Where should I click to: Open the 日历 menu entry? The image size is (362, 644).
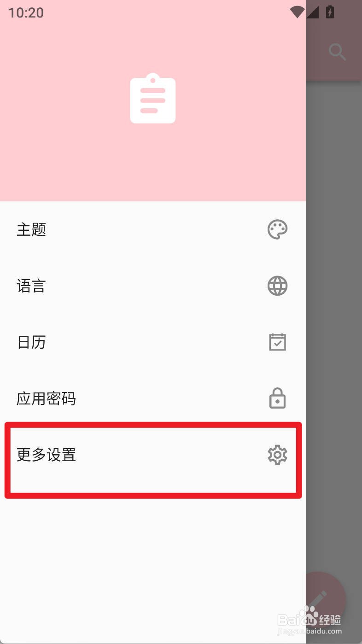(153, 342)
